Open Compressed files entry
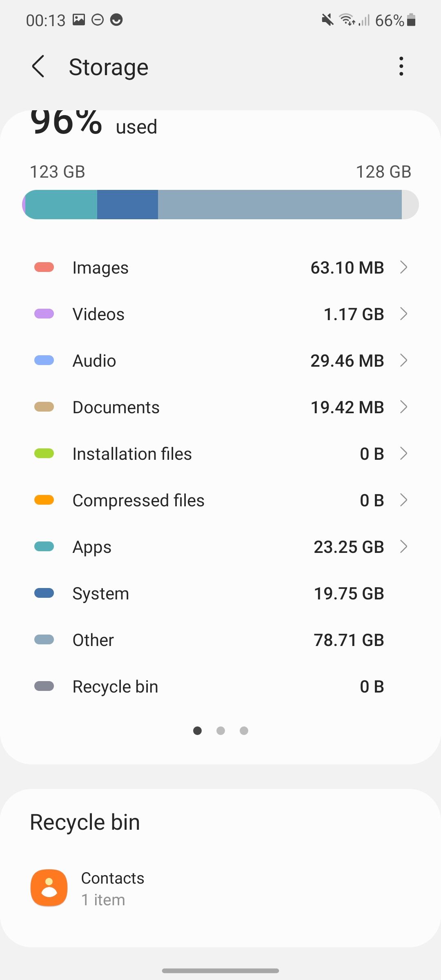 pyautogui.click(x=220, y=500)
